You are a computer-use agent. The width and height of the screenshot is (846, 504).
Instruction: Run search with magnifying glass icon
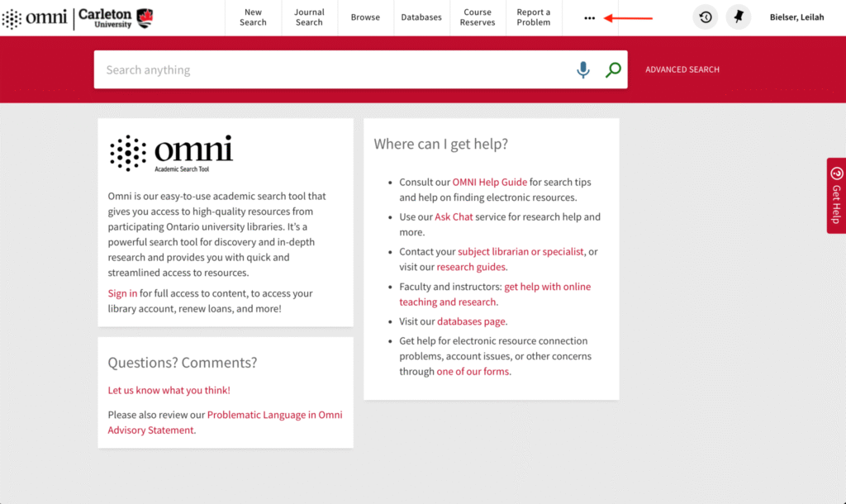[x=612, y=69]
